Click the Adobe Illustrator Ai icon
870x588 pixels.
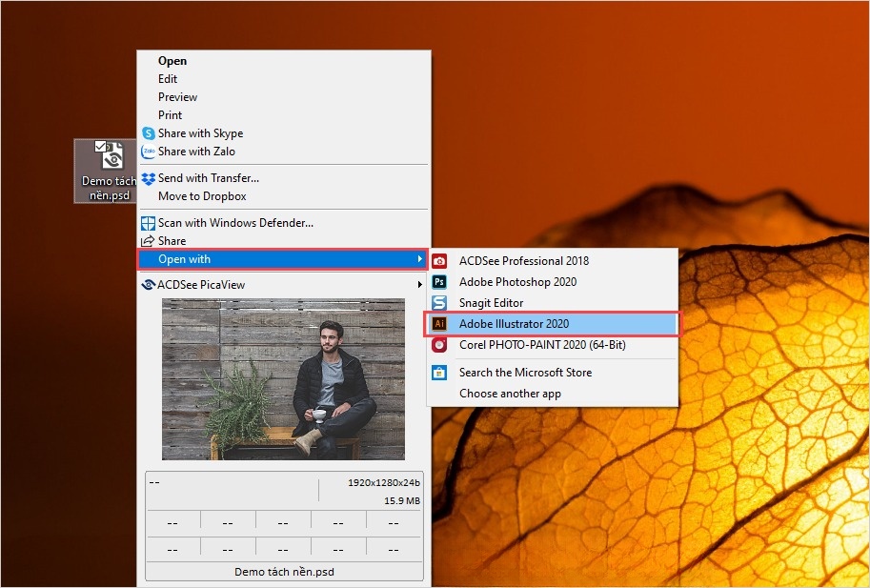pos(439,324)
